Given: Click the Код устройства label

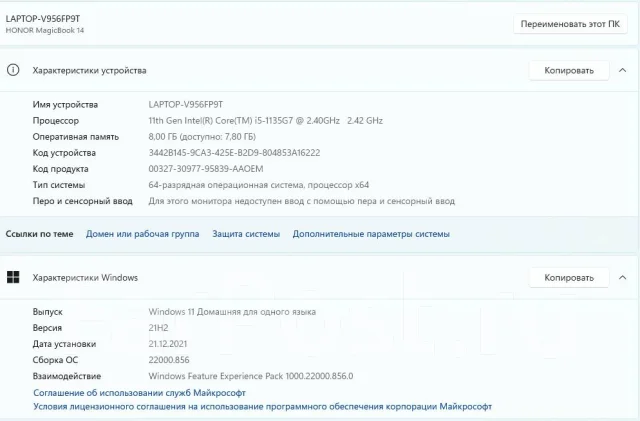Looking at the screenshot, I should [64, 153].
